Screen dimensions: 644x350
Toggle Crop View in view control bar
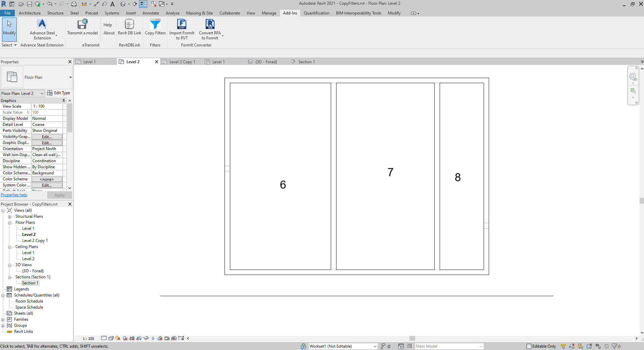tap(132, 338)
